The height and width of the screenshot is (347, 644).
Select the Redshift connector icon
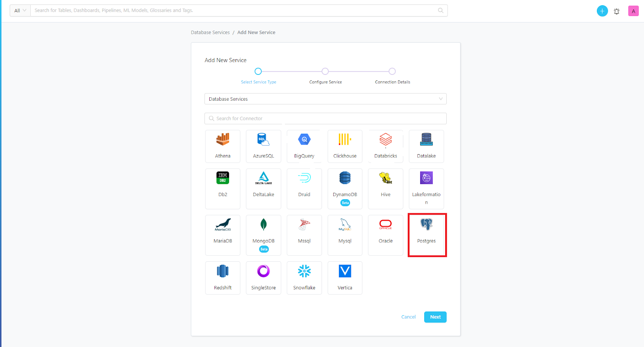tap(223, 272)
